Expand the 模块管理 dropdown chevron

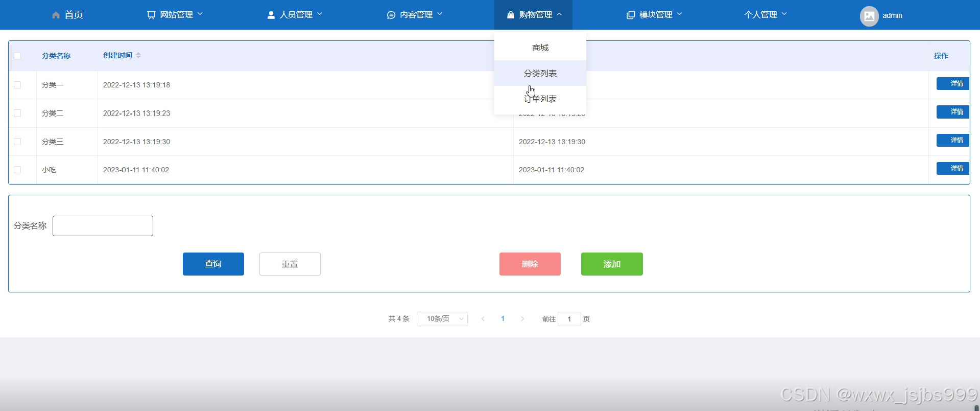pos(679,14)
